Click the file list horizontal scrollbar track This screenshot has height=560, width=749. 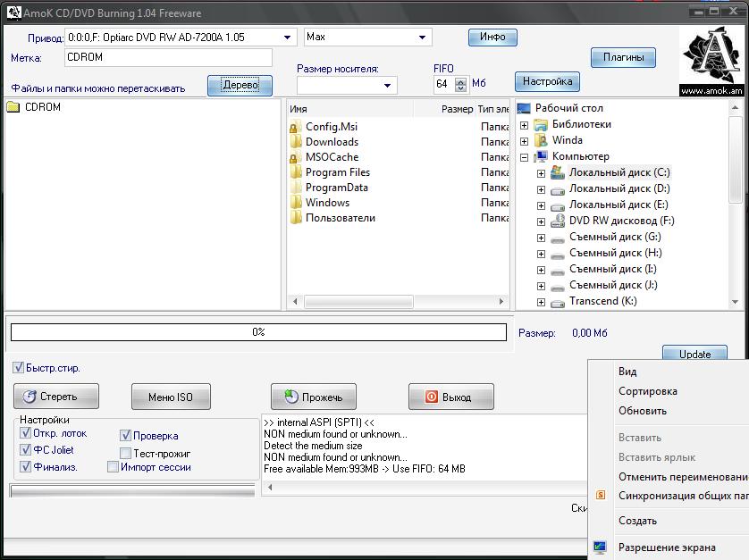(398, 302)
